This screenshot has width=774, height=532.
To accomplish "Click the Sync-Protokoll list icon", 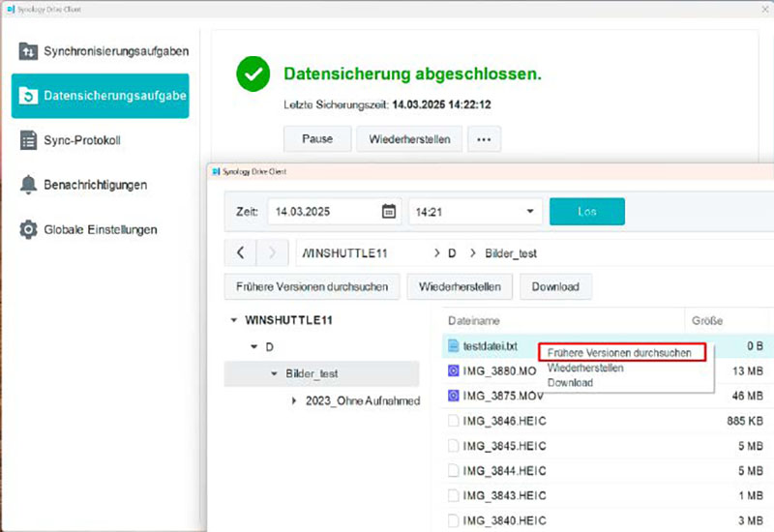I will click(28, 140).
